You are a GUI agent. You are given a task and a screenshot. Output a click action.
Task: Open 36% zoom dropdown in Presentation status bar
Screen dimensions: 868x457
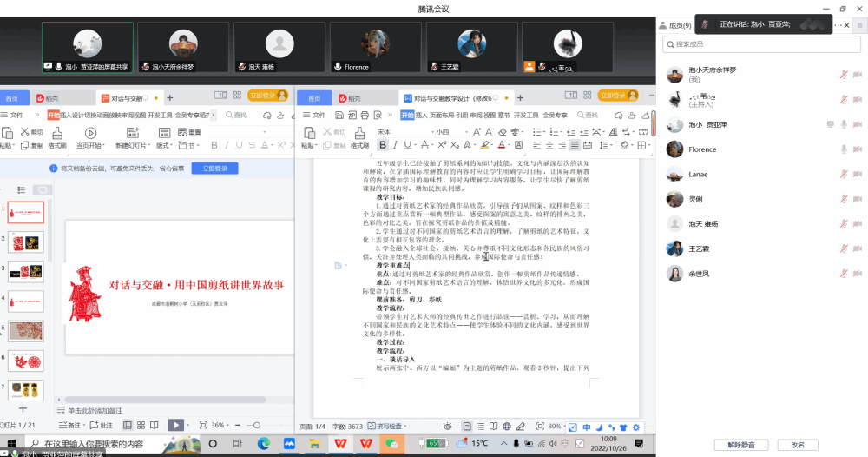(228, 426)
